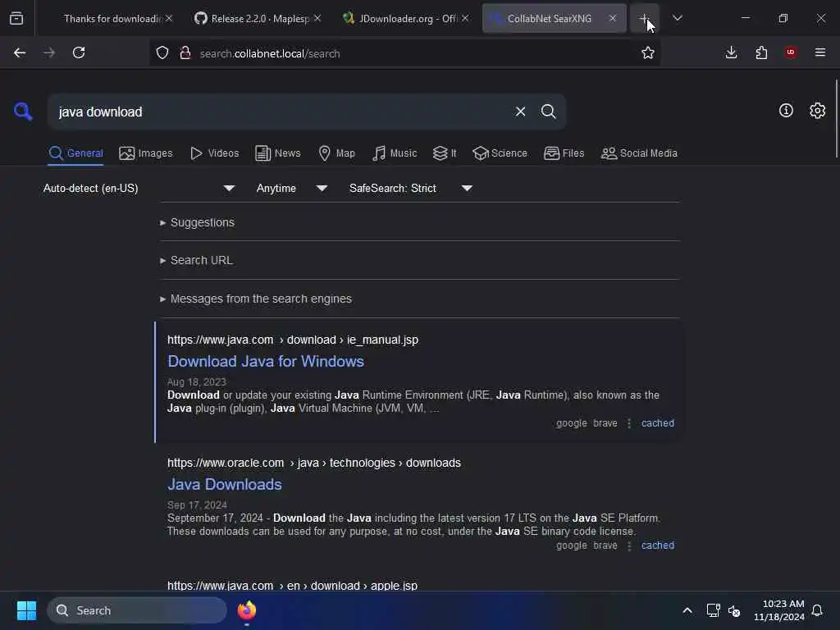Open cached version of oracle.com result
Image resolution: width=840 pixels, height=630 pixels.
(x=657, y=546)
